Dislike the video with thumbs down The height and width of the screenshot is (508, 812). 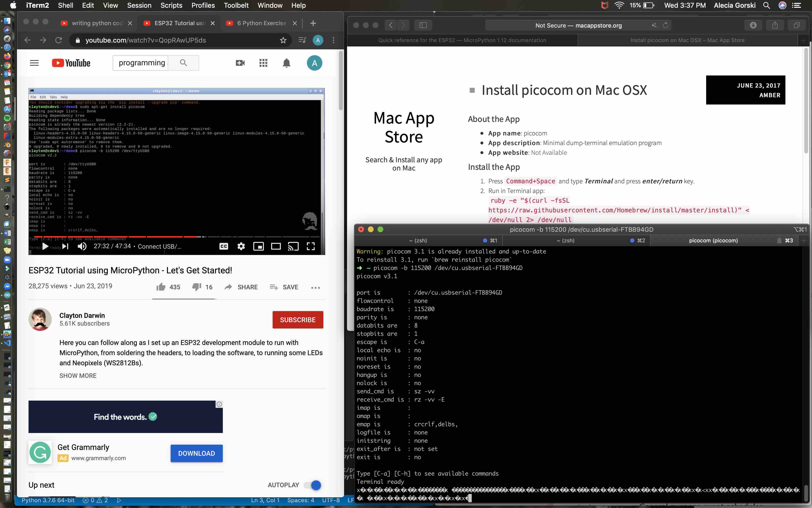(202, 287)
